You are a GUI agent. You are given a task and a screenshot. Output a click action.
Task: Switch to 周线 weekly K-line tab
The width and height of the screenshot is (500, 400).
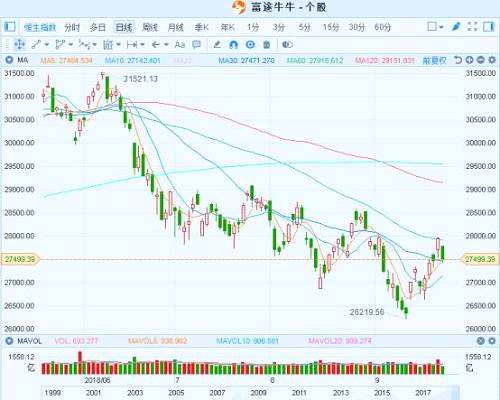tap(150, 27)
